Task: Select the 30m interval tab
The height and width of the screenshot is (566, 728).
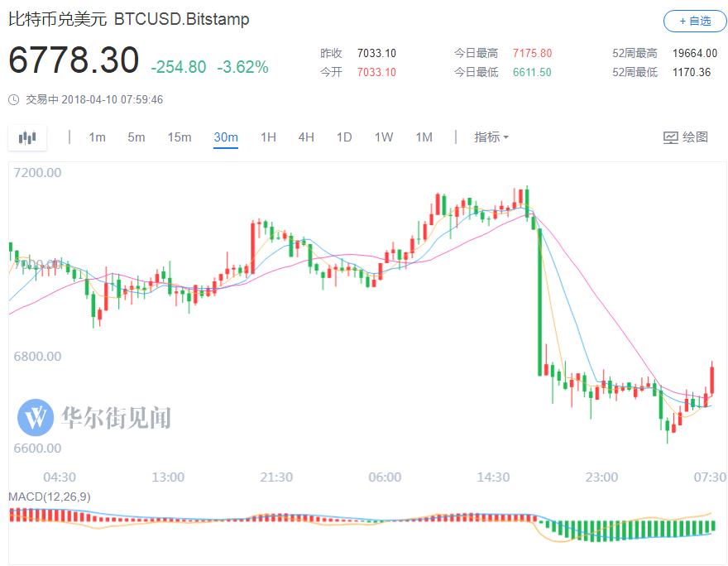Action: tap(225, 137)
